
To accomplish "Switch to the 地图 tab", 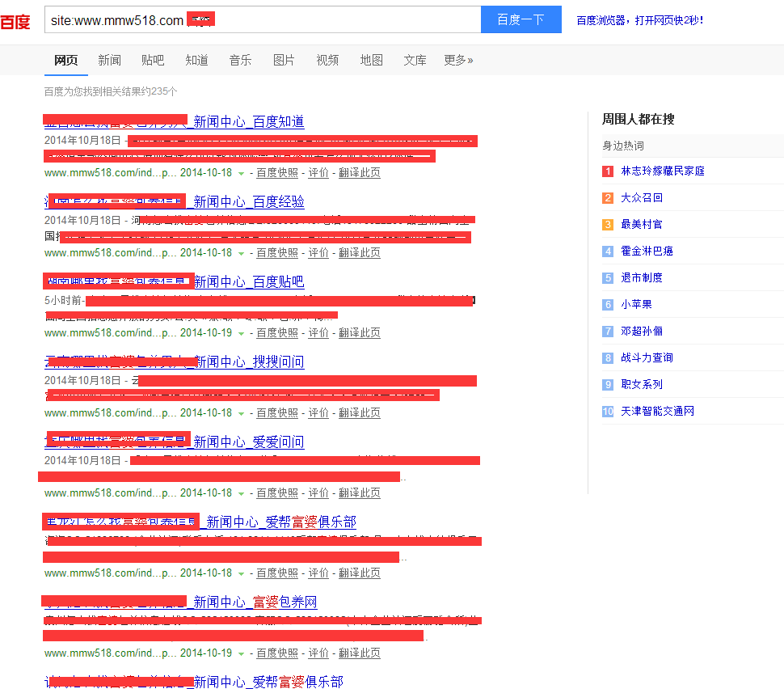I will [x=371, y=60].
